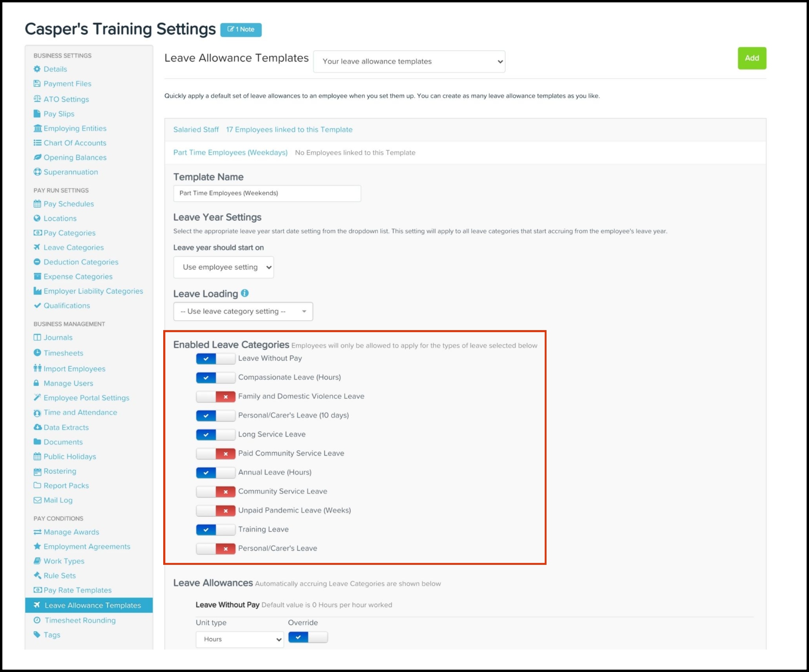Image resolution: width=809 pixels, height=672 pixels.
Task: Disable the Leave Without Pay category toggle
Action: click(x=215, y=358)
